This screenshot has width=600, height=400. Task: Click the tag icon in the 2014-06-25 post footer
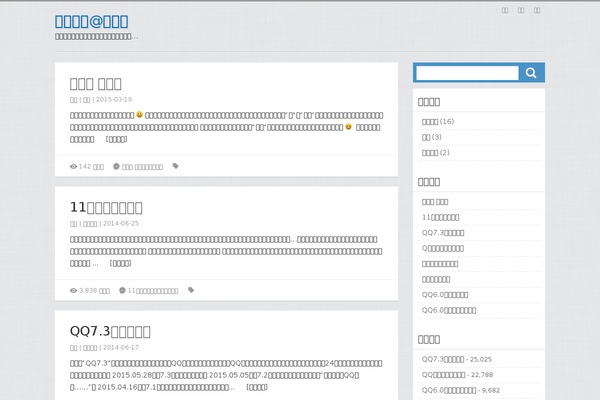[x=191, y=290]
